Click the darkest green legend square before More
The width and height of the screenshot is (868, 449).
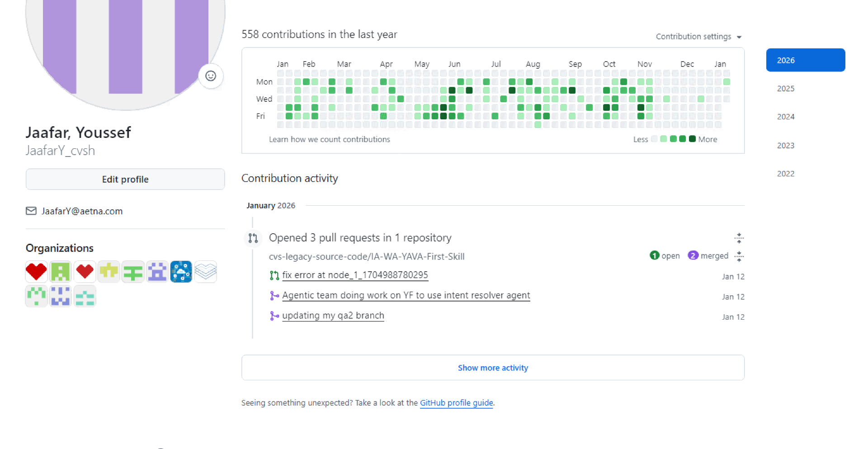point(692,139)
